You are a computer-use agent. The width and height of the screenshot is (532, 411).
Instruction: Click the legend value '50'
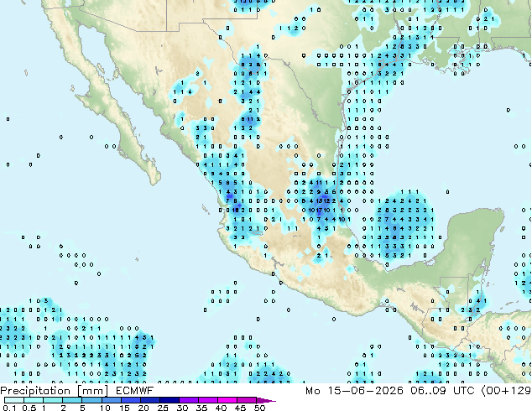coord(259,408)
